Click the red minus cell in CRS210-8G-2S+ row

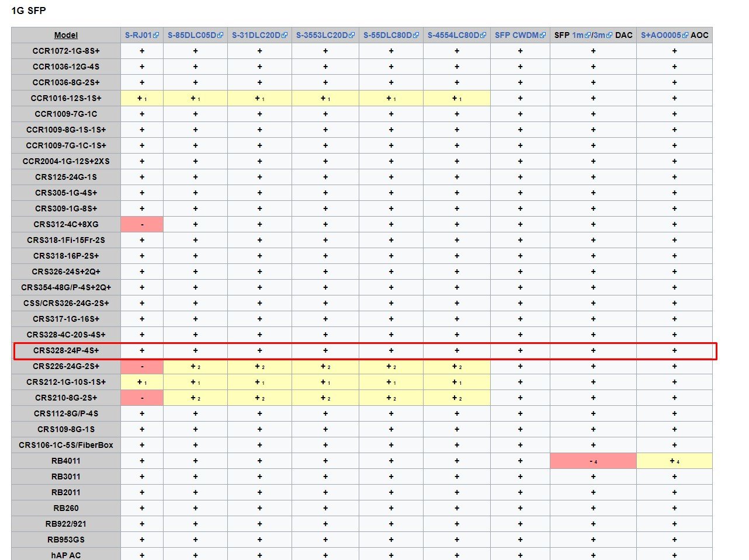[x=142, y=398]
